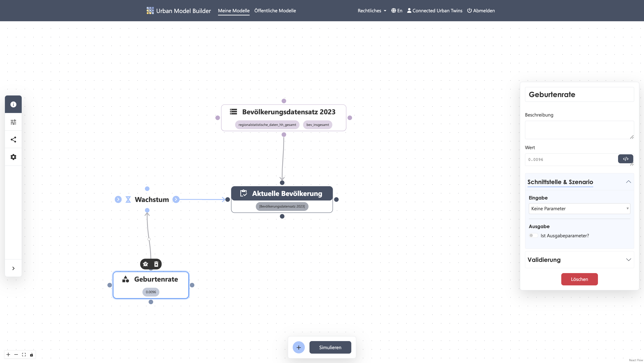Select the Aktuelle Bevölkerung node header

pos(282,193)
